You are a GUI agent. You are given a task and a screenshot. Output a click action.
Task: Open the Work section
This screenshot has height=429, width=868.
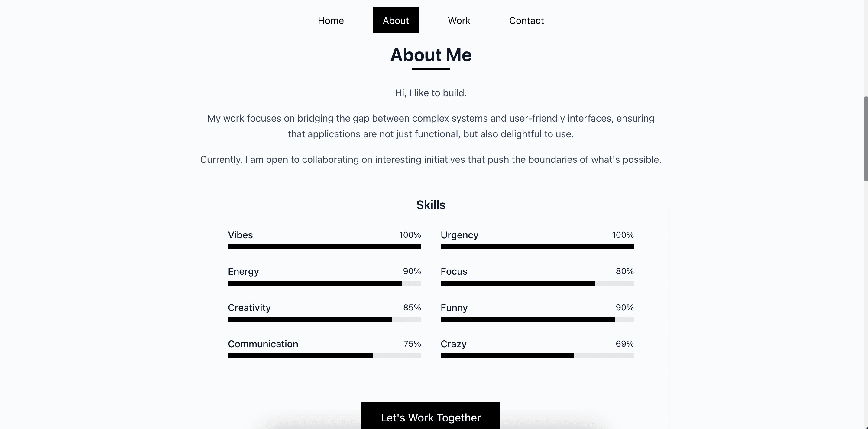(458, 21)
